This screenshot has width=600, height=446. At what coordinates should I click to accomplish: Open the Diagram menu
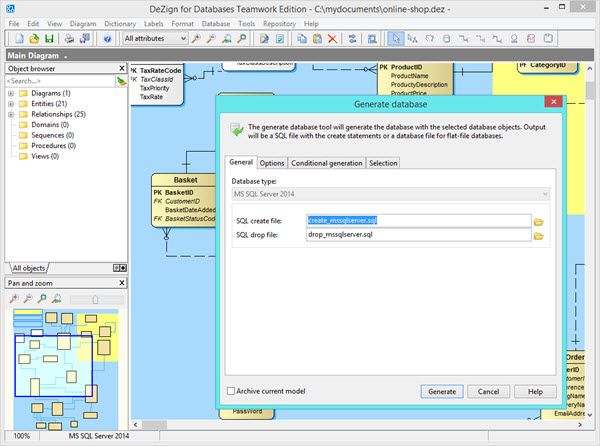click(83, 24)
